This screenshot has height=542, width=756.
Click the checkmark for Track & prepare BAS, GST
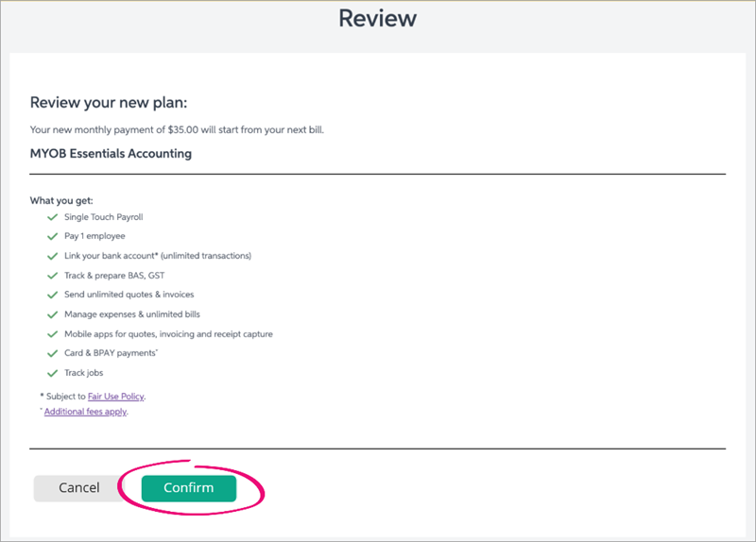53,276
